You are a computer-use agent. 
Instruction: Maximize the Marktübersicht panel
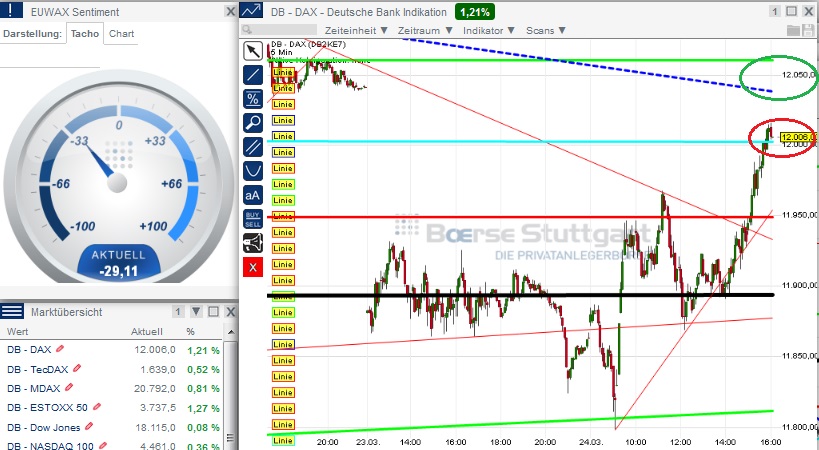pos(213,312)
